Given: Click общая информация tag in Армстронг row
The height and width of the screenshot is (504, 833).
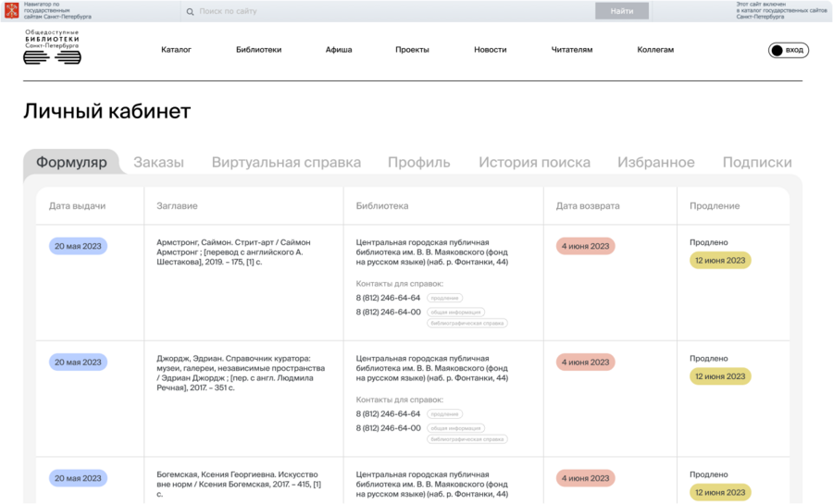Looking at the screenshot, I should click(x=455, y=313).
